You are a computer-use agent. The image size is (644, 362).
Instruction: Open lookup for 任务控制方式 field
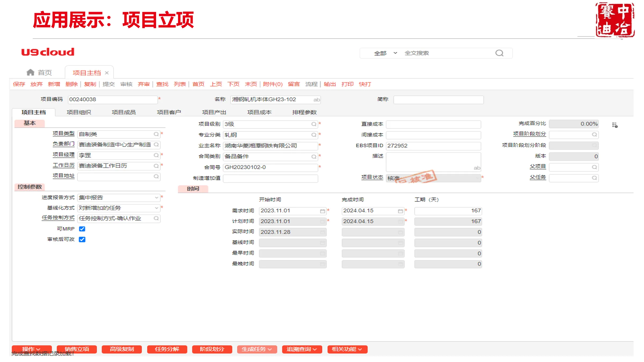(x=156, y=218)
